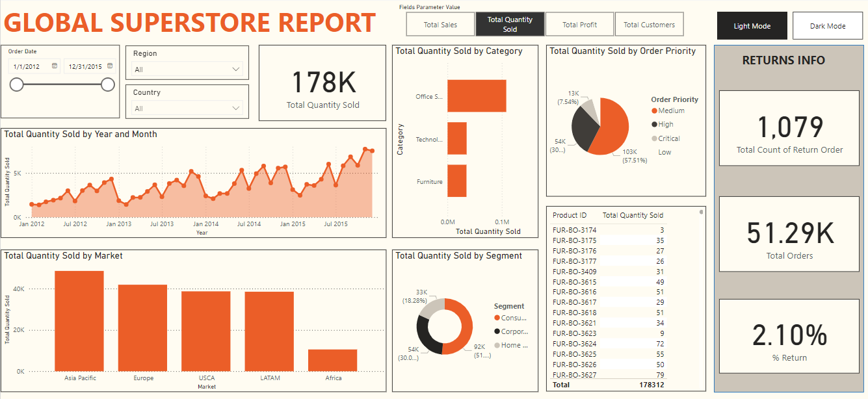868x399 pixels.
Task: Click the Corporate legend marker in Segment chart
Action: click(497, 331)
